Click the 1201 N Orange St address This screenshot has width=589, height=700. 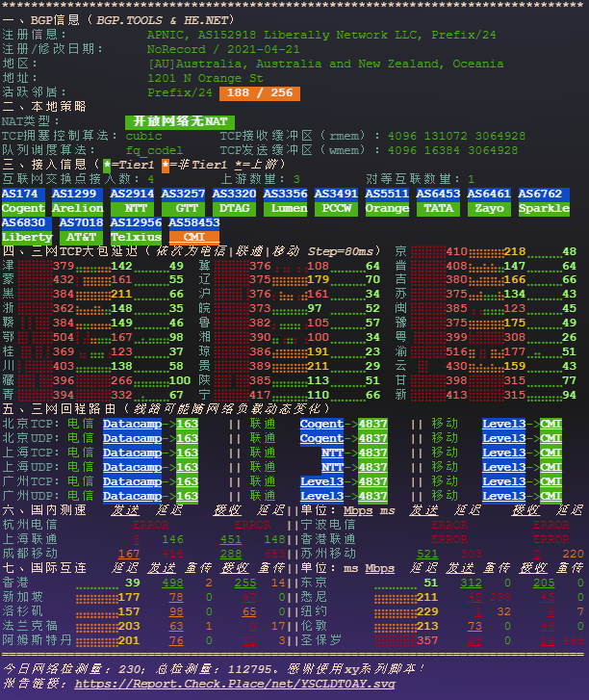pos(205,78)
